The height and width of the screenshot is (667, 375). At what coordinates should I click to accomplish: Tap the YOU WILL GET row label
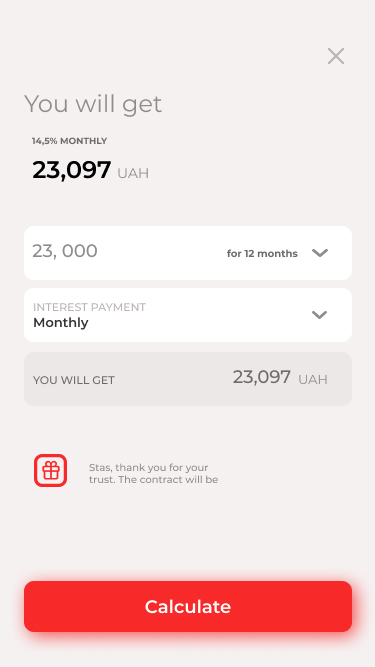point(74,380)
